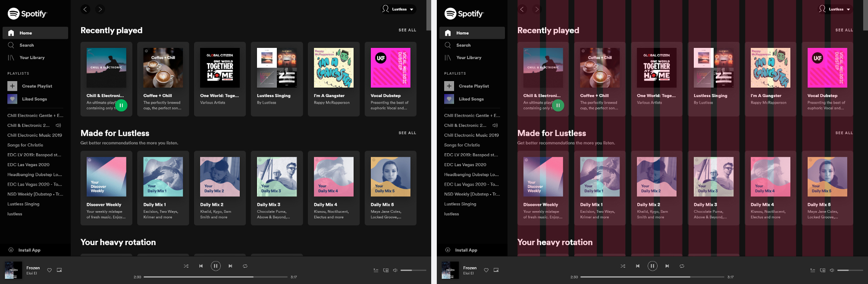This screenshot has width=868, height=284.
Task: Pause playback in left window's player bar
Action: tap(216, 266)
